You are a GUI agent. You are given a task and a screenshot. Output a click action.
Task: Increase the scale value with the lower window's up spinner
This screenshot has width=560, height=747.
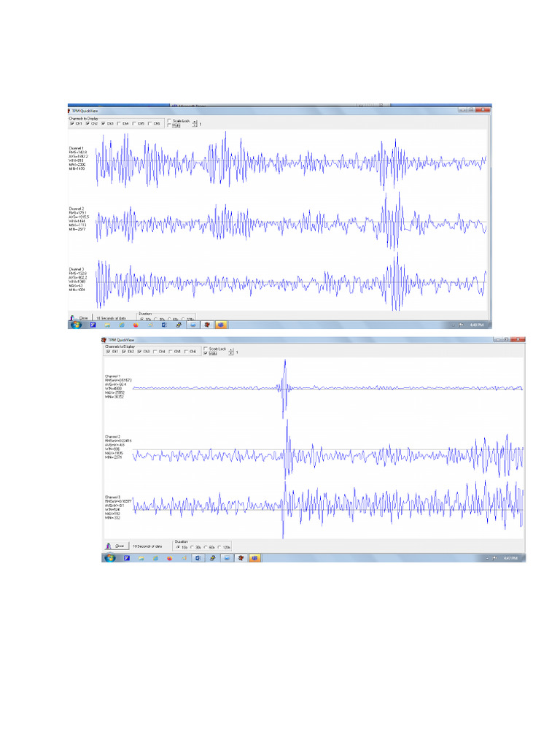(231, 350)
